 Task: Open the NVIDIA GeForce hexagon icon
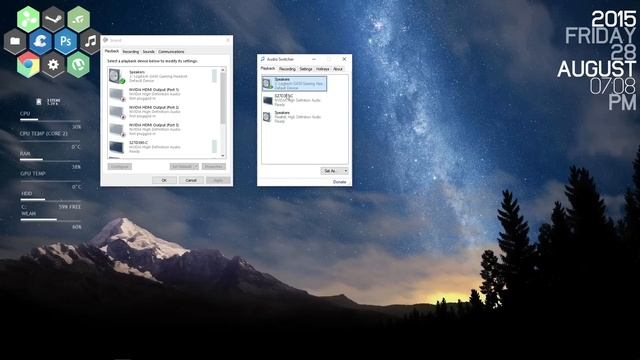tap(78, 19)
